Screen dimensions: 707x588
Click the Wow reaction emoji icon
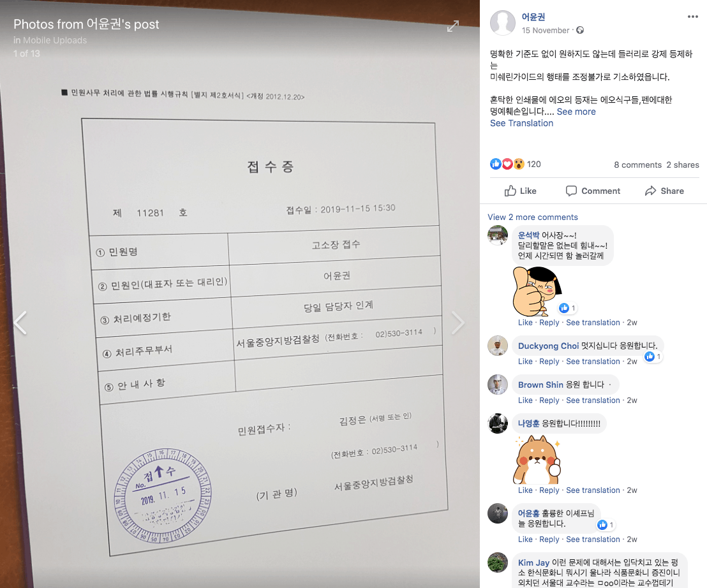[x=519, y=164]
